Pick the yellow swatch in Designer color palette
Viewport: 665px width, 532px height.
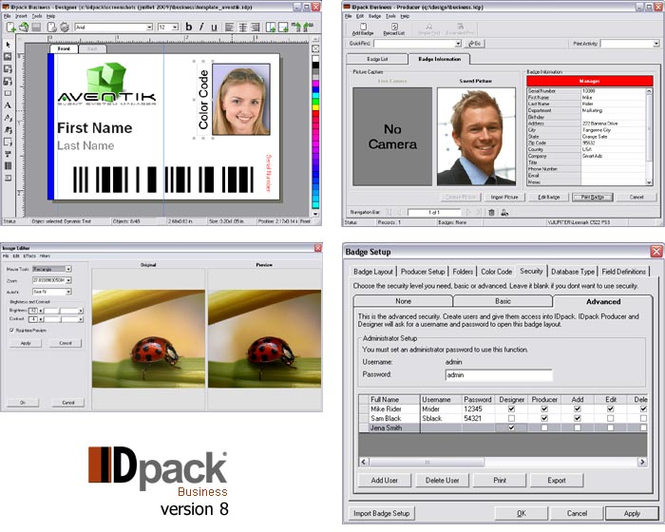click(x=316, y=107)
